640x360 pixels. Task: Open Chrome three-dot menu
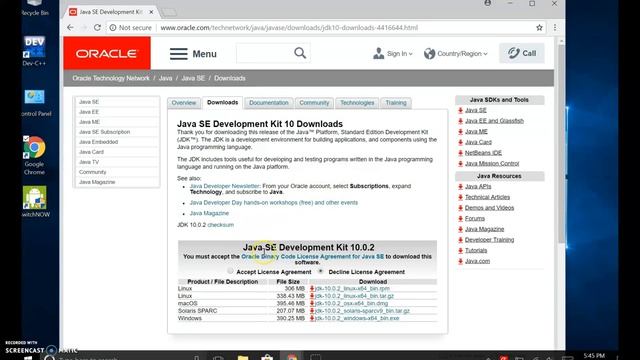click(x=555, y=27)
